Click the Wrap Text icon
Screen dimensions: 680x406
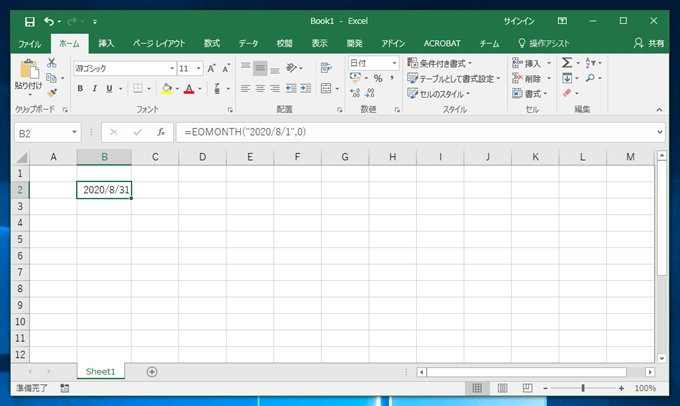[x=326, y=68]
